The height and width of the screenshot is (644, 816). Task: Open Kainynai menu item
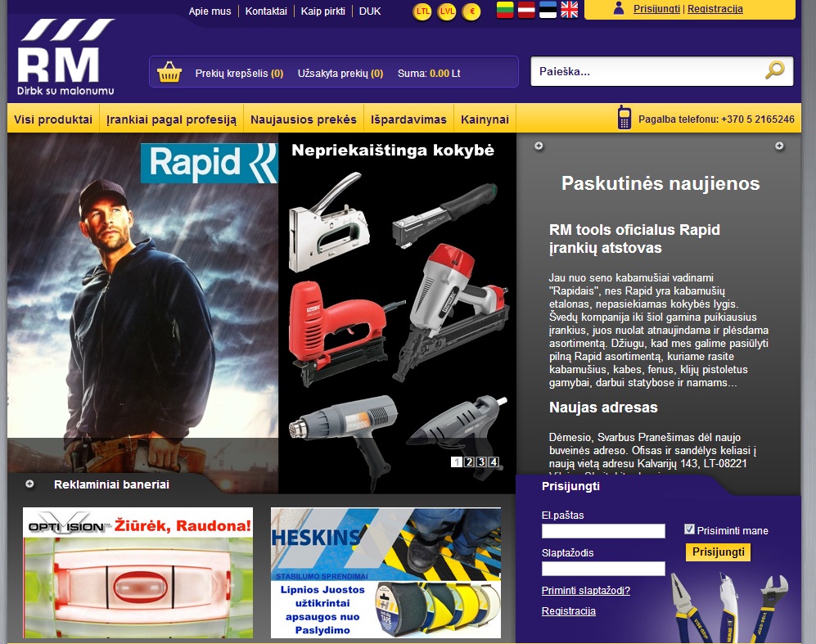click(x=485, y=119)
